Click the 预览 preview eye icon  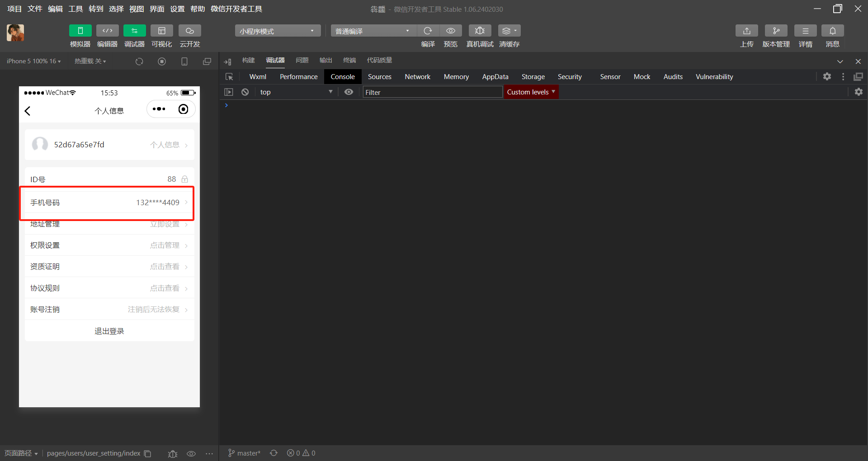click(451, 31)
